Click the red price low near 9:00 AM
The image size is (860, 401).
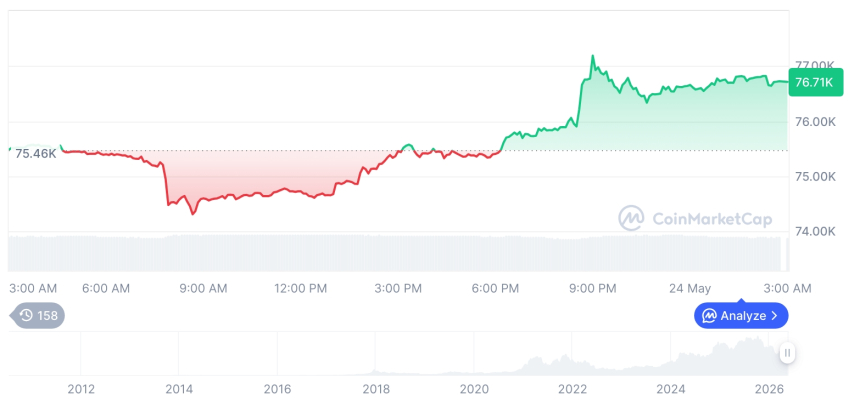click(x=193, y=213)
